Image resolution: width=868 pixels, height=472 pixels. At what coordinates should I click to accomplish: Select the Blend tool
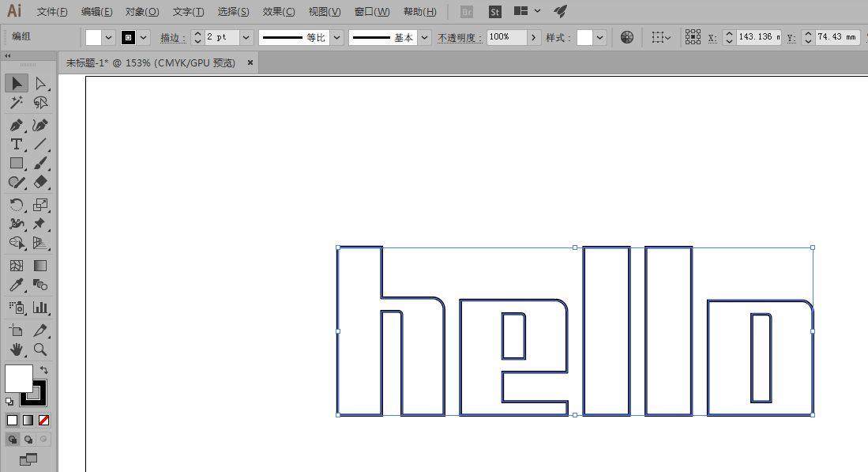point(40,285)
